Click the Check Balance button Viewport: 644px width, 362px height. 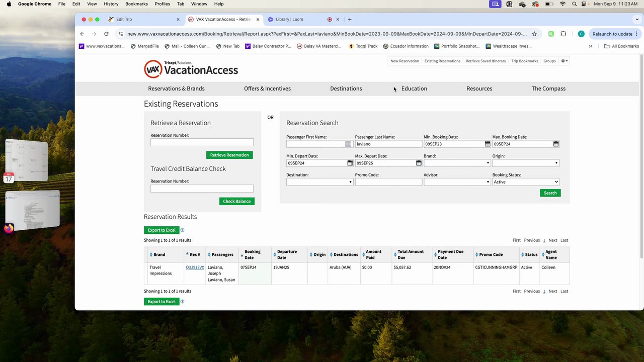click(236, 201)
